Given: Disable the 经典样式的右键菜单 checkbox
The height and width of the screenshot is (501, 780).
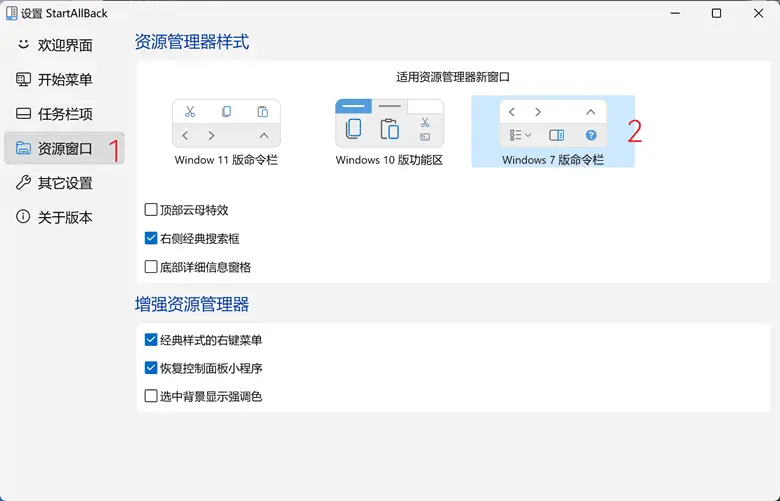Looking at the screenshot, I should pyautogui.click(x=151, y=340).
